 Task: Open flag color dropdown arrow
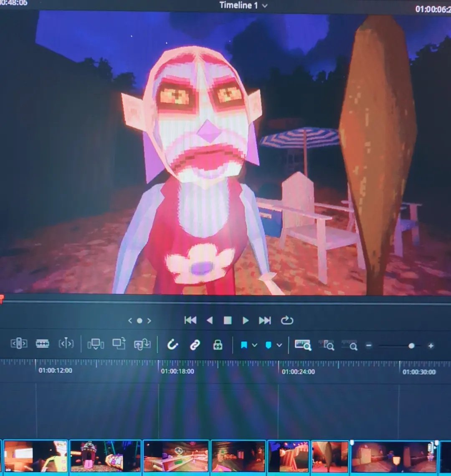point(254,345)
